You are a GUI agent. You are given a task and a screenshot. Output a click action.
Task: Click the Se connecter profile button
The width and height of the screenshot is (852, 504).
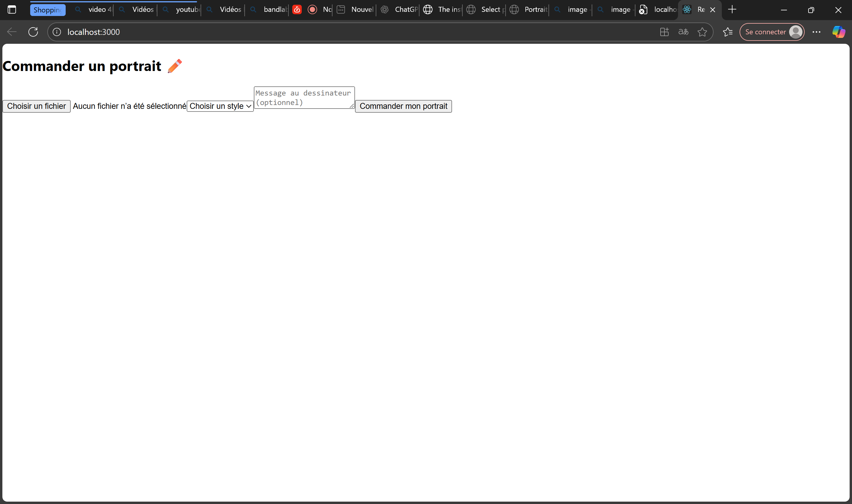(x=772, y=32)
